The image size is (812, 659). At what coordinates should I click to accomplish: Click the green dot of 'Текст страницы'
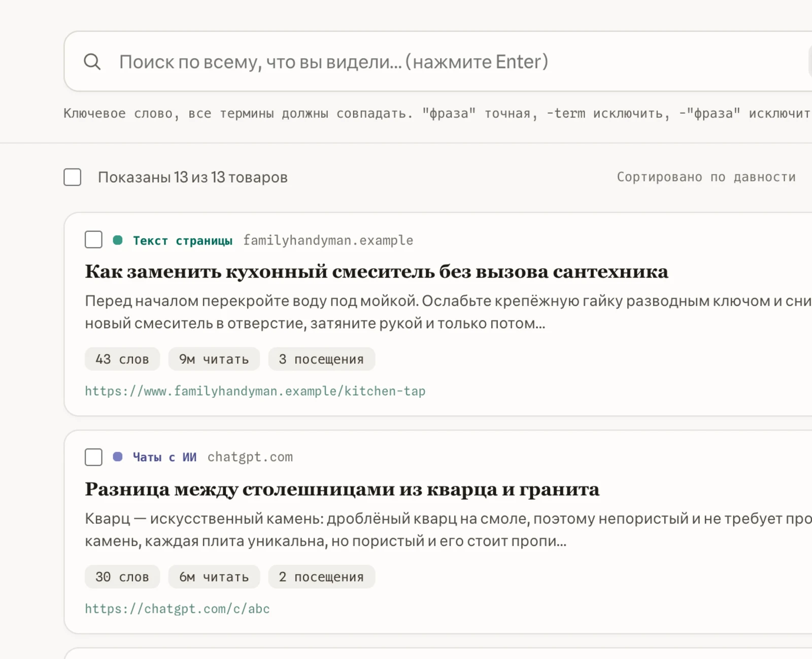point(118,240)
